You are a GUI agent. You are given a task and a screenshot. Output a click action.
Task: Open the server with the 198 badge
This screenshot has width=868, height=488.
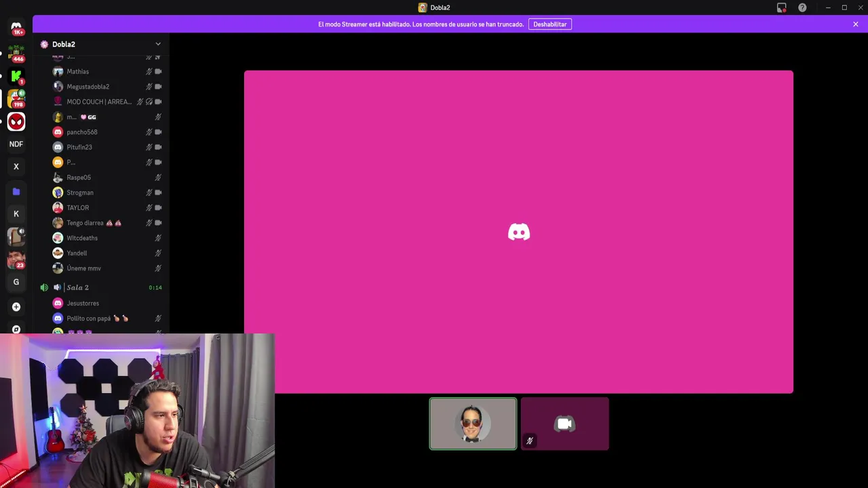coord(16,99)
